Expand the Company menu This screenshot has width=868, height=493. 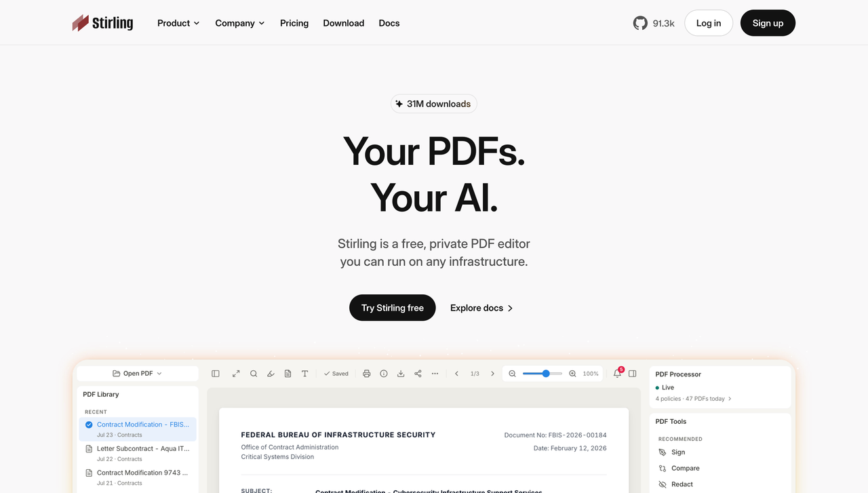click(x=240, y=23)
